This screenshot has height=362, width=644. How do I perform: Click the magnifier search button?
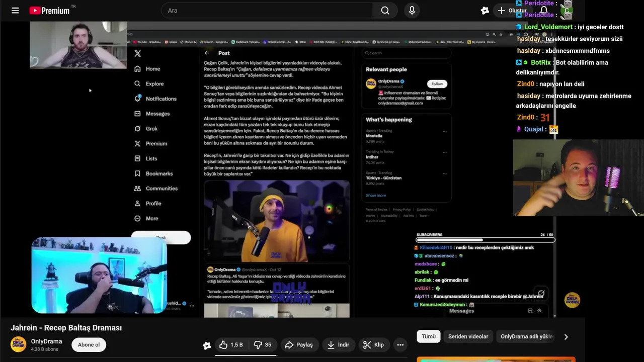click(385, 11)
